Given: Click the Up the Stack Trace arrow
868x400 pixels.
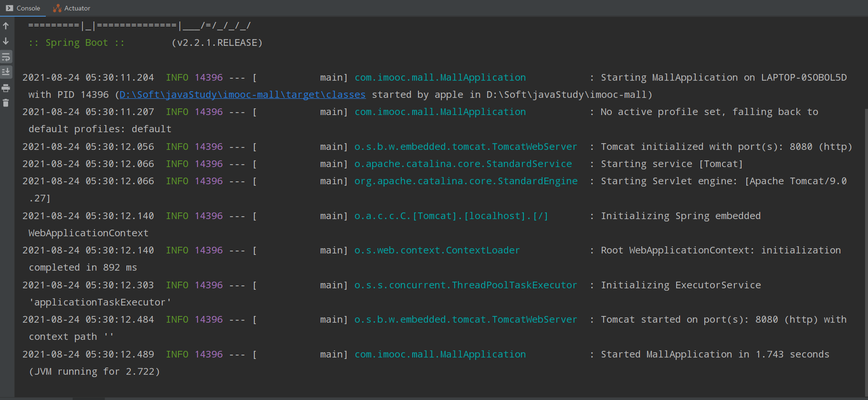Looking at the screenshot, I should (x=6, y=26).
